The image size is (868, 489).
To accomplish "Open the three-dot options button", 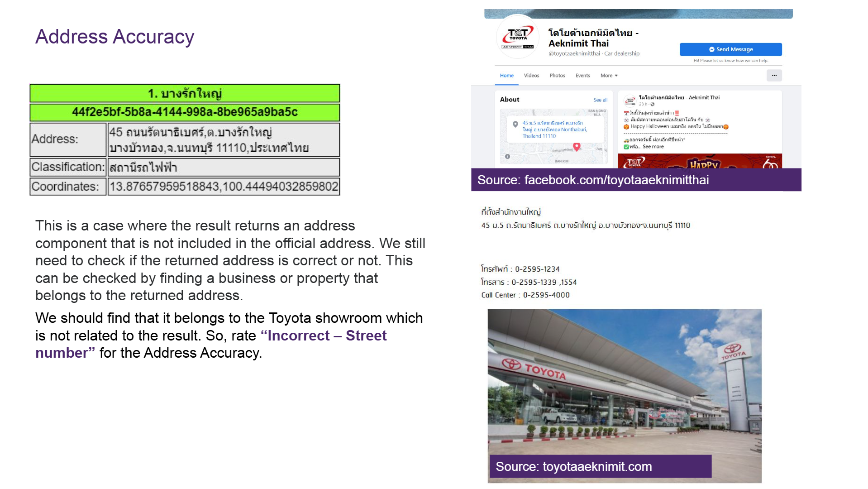I will (x=774, y=76).
